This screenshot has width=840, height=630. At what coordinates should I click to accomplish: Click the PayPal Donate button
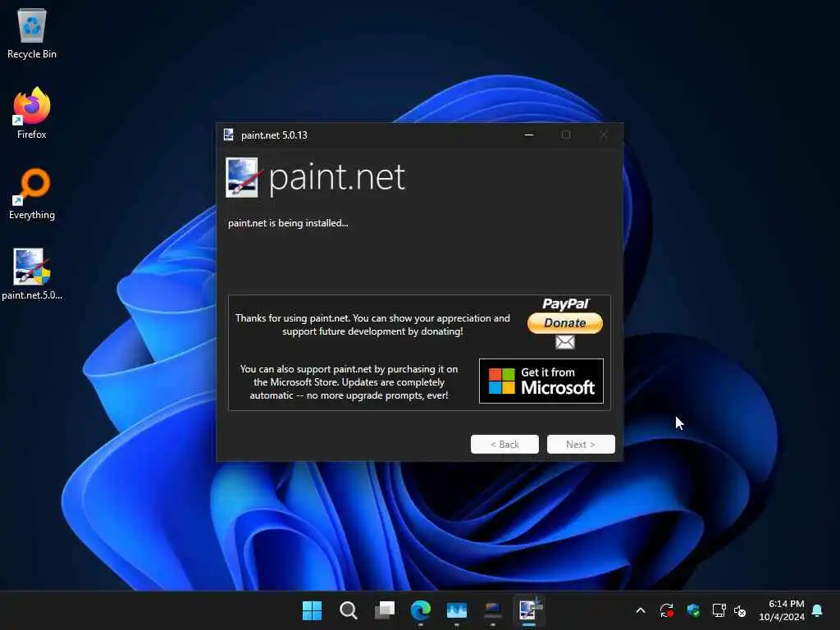[x=564, y=323]
